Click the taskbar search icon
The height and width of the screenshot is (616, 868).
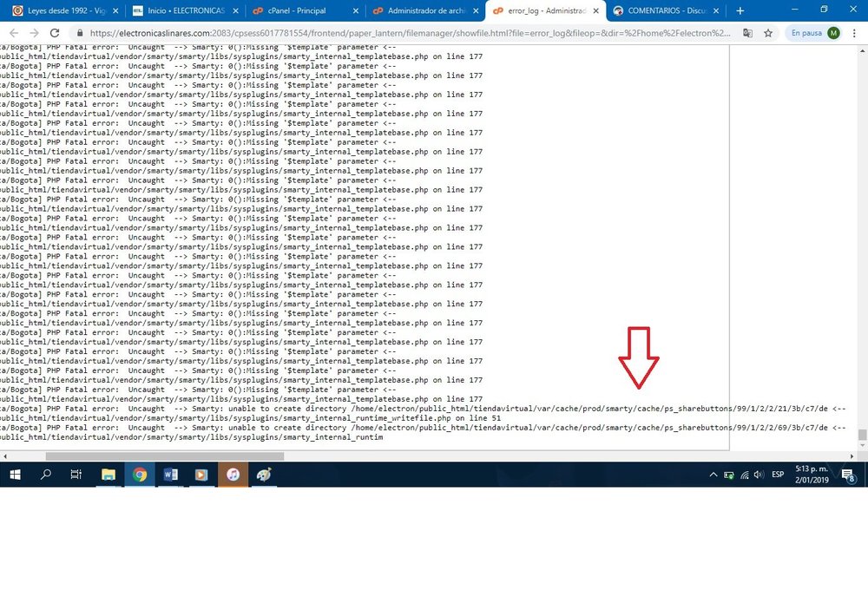click(45, 475)
